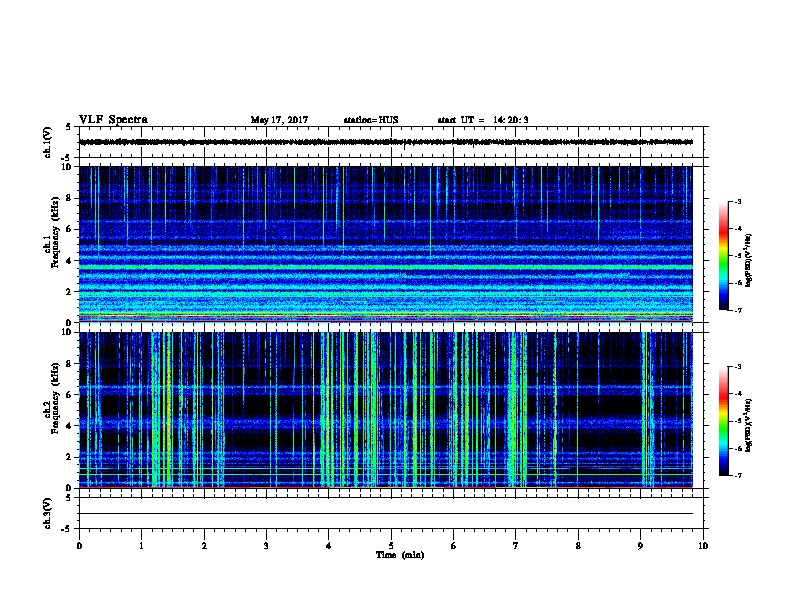Image resolution: width=792 pixels, height=612 pixels.
Task: Click inside the ch.2 spectrogram panel
Action: pos(386,410)
